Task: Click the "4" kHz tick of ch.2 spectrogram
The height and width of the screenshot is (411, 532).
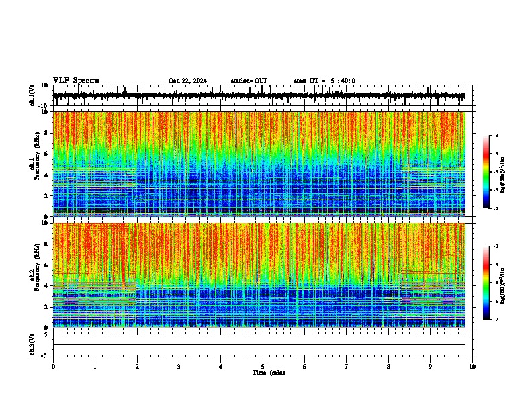Action: [47, 286]
